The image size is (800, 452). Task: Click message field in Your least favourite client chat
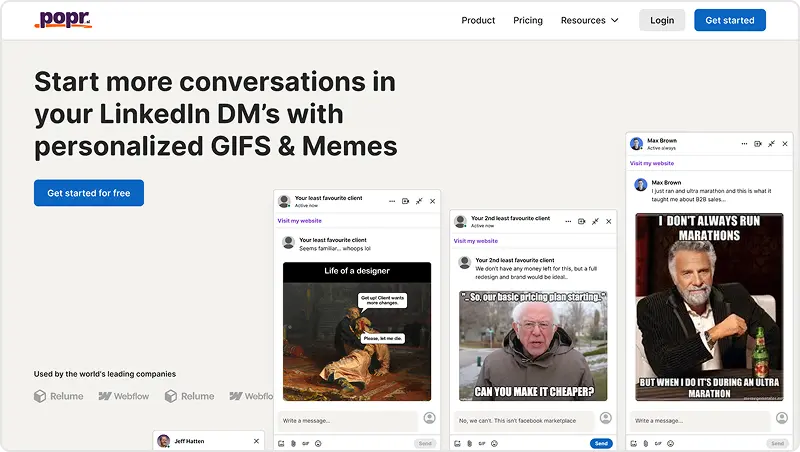[x=347, y=420]
